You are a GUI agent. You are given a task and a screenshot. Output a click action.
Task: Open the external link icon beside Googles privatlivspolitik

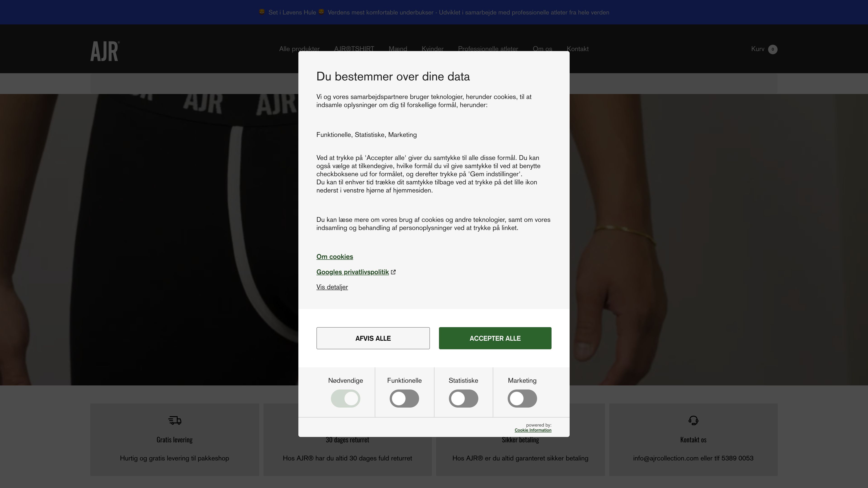[x=393, y=272]
